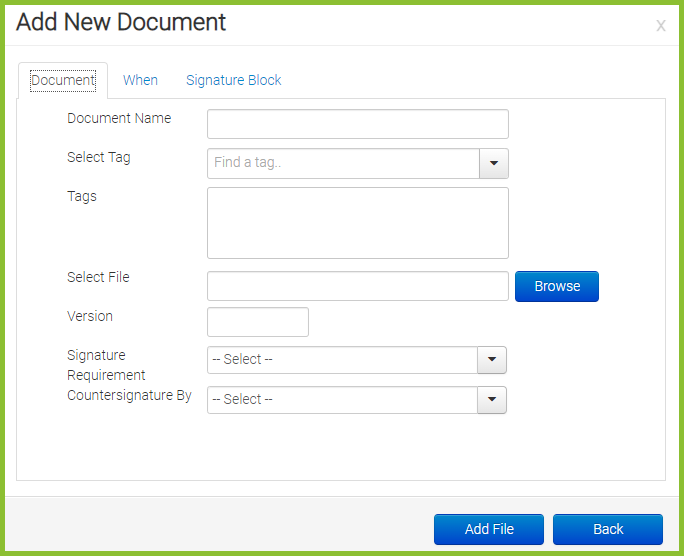The image size is (684, 556).
Task: Click the Add File button
Action: click(x=489, y=529)
